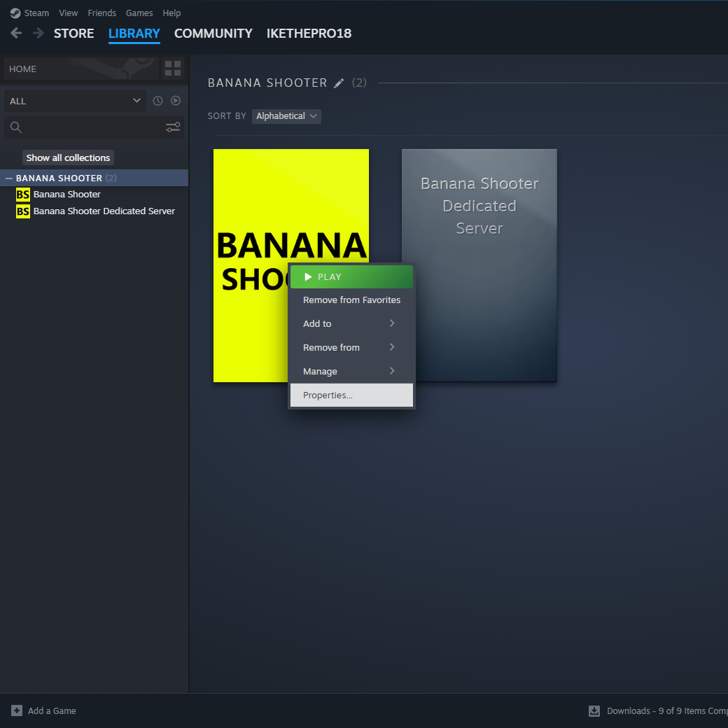Open the View menu

pyautogui.click(x=69, y=13)
